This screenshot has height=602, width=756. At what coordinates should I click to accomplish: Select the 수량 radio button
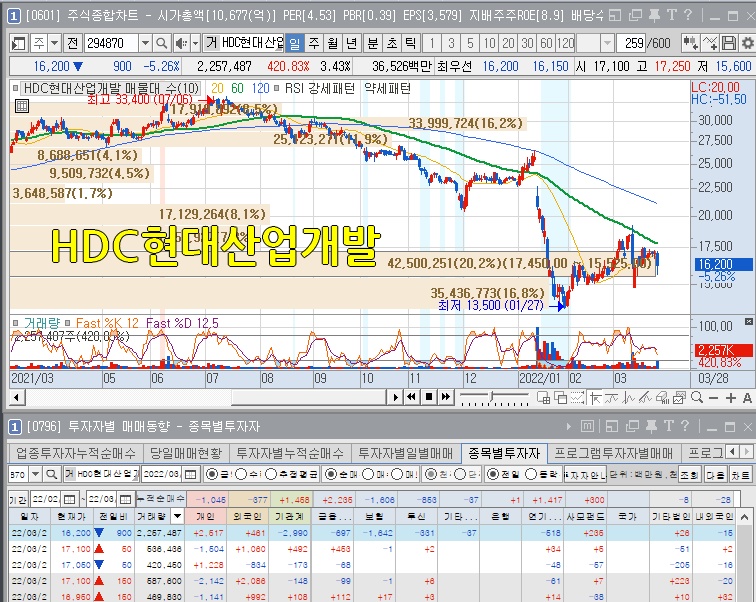[241, 474]
